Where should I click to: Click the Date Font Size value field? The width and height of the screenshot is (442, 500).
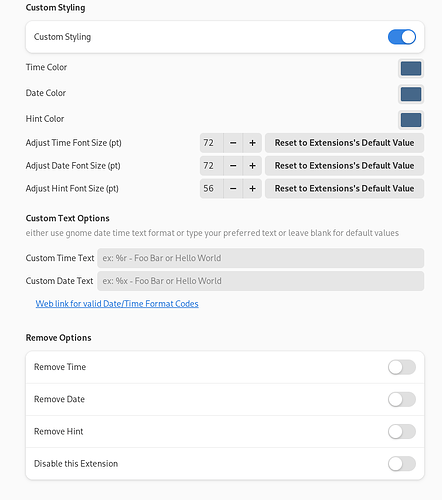(x=211, y=166)
